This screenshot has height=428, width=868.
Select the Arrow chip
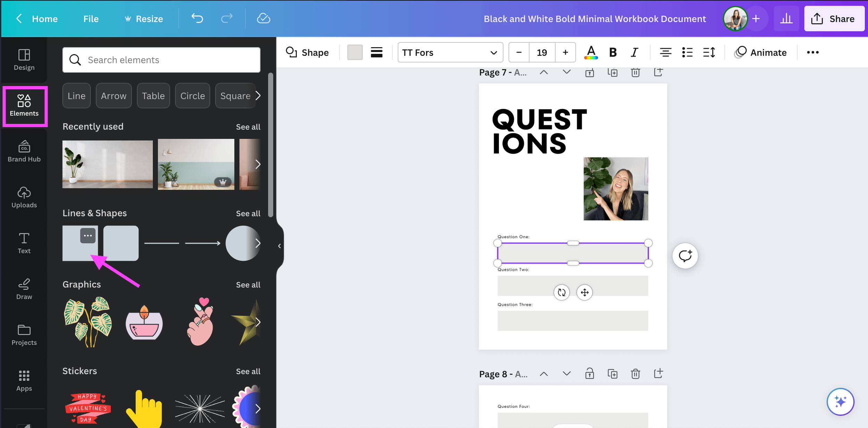coord(114,96)
